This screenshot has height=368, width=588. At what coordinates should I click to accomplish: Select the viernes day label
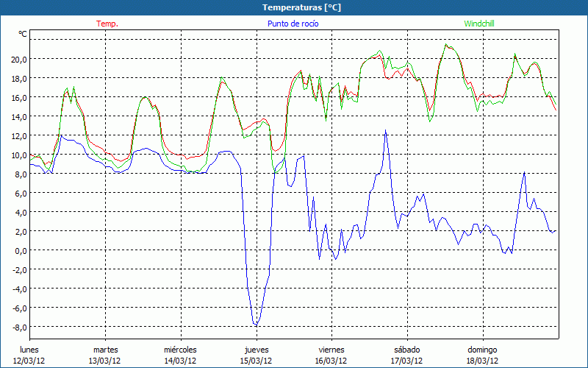click(x=331, y=350)
